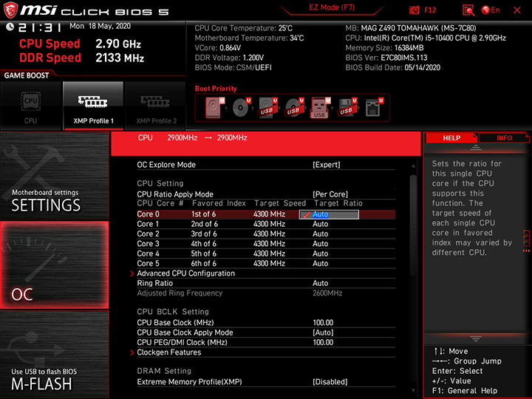Collapse help panel using top grip handle
The height and width of the screenshot is (399, 532).
pyautogui.click(x=476, y=148)
